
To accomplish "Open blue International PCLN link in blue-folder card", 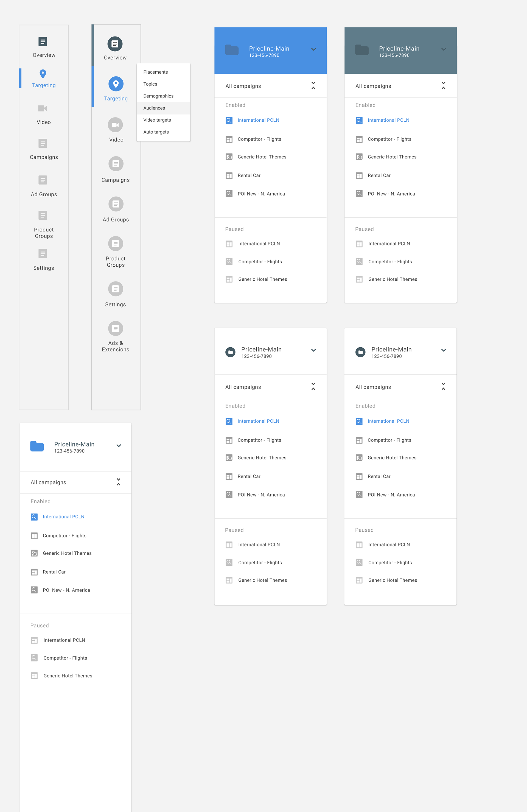I will click(x=63, y=517).
